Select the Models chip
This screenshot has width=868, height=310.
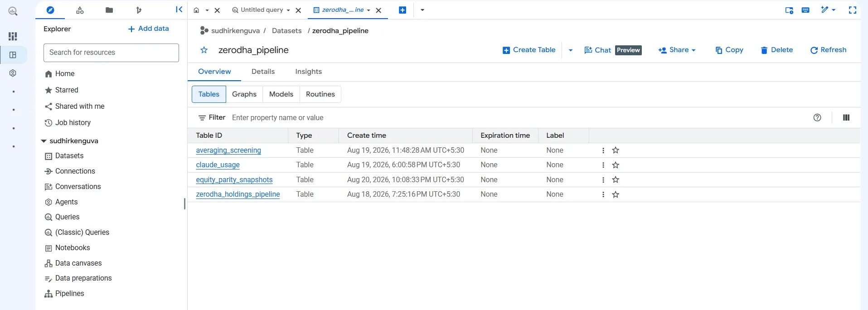tap(281, 94)
